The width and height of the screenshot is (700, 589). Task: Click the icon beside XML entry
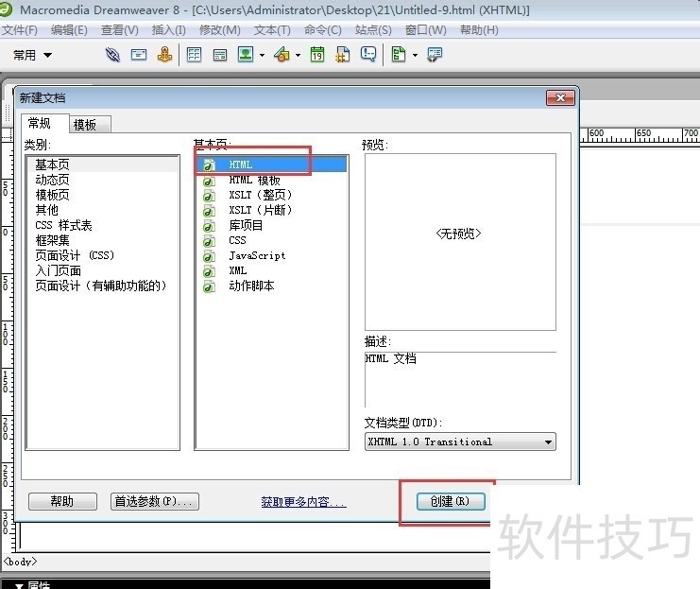209,271
